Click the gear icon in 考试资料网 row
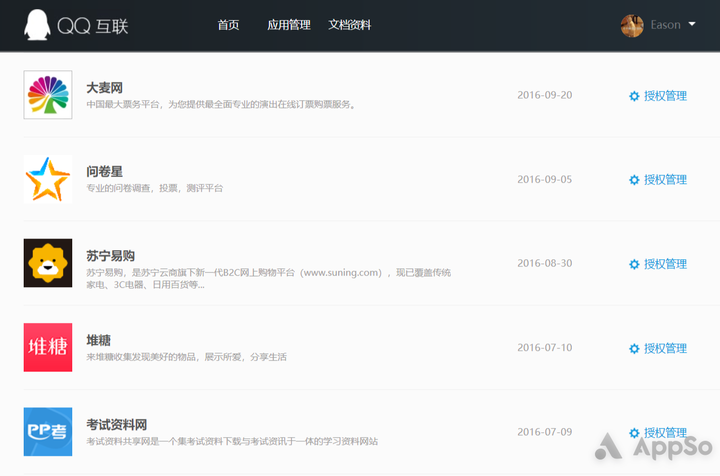The image size is (720, 476). 634,433
